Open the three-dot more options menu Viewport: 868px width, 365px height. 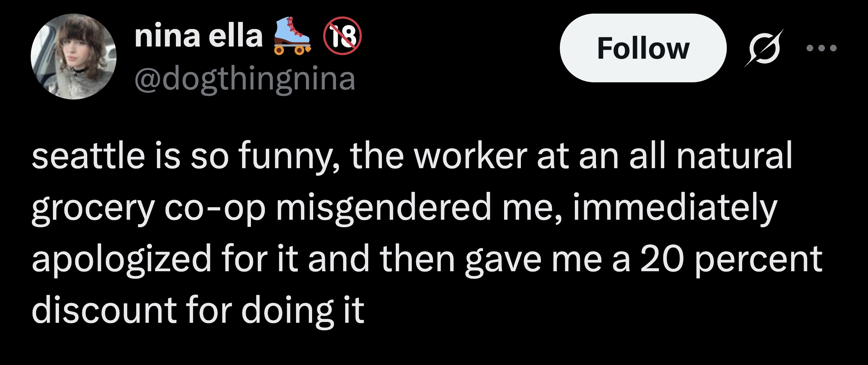(822, 48)
